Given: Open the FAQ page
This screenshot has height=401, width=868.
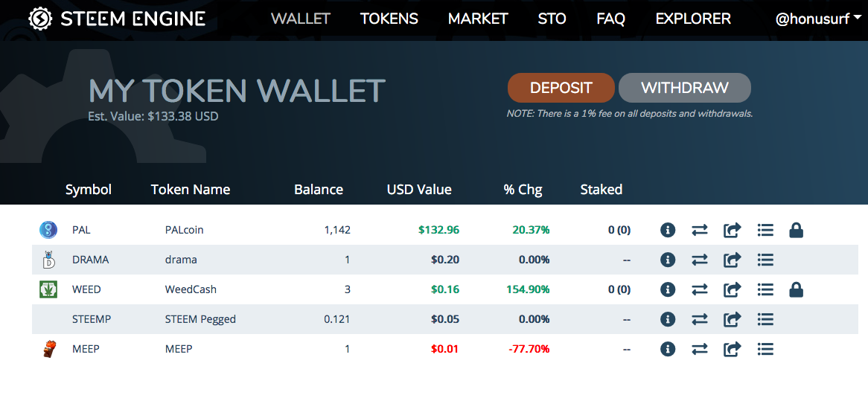Looking at the screenshot, I should (x=610, y=19).
